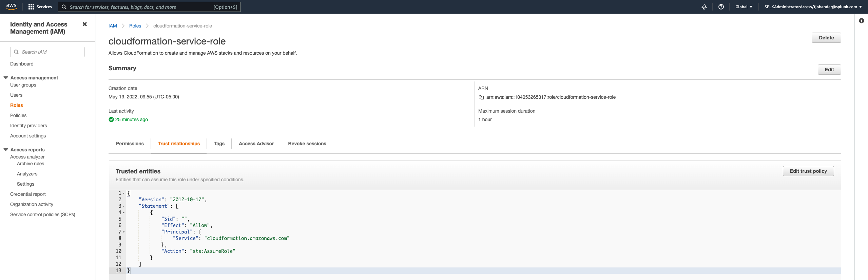Collapse the Access management section

coord(6,78)
